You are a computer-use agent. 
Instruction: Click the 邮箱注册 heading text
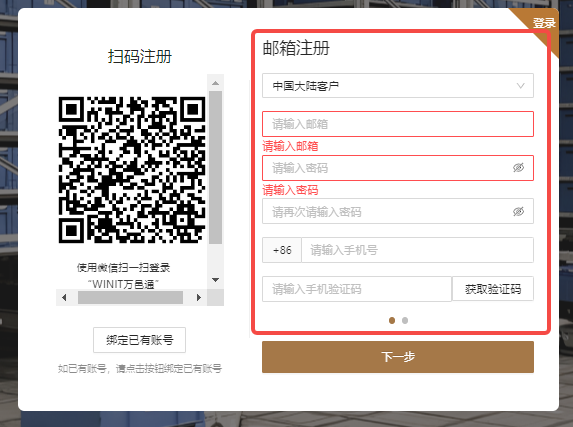296,48
